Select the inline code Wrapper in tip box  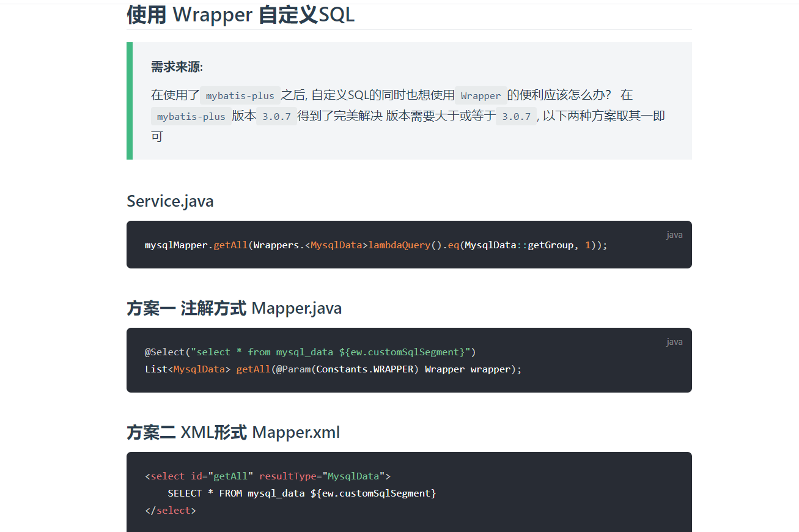click(x=481, y=95)
